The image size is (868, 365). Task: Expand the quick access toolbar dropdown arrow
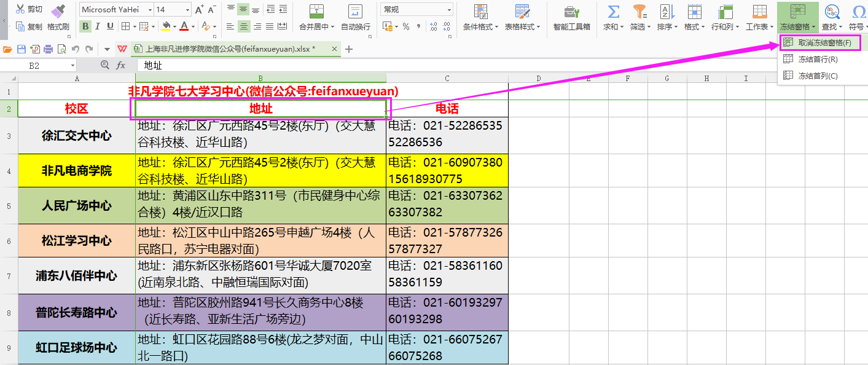[107, 49]
